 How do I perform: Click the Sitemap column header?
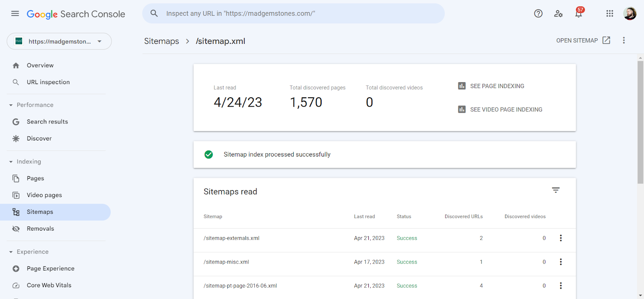tap(213, 217)
